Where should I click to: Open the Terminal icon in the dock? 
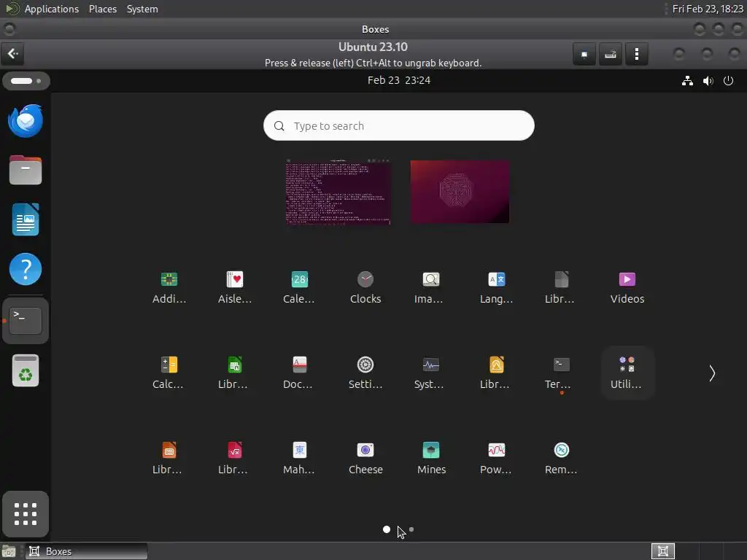click(26, 321)
